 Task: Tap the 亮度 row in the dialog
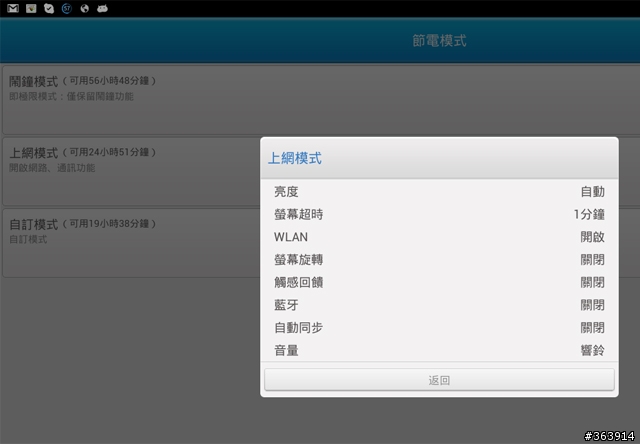439,191
